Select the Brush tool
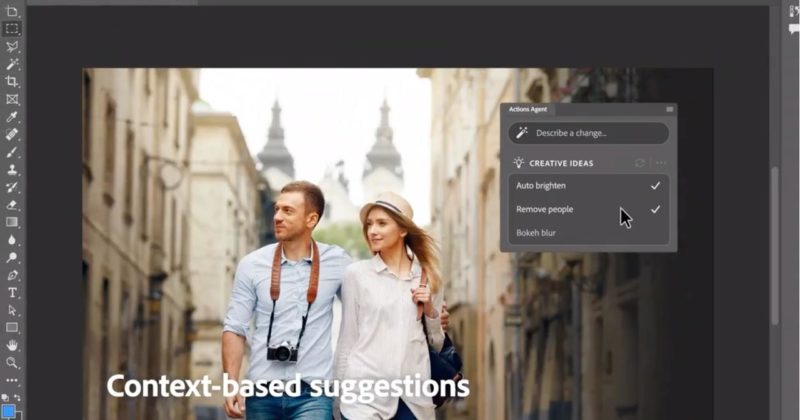The height and width of the screenshot is (420, 800). coord(12,151)
